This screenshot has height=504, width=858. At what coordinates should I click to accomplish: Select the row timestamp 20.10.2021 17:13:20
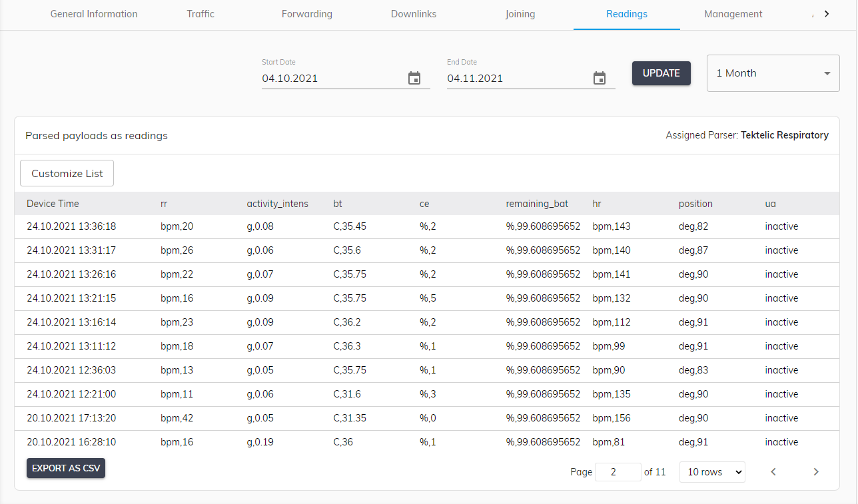click(x=71, y=418)
